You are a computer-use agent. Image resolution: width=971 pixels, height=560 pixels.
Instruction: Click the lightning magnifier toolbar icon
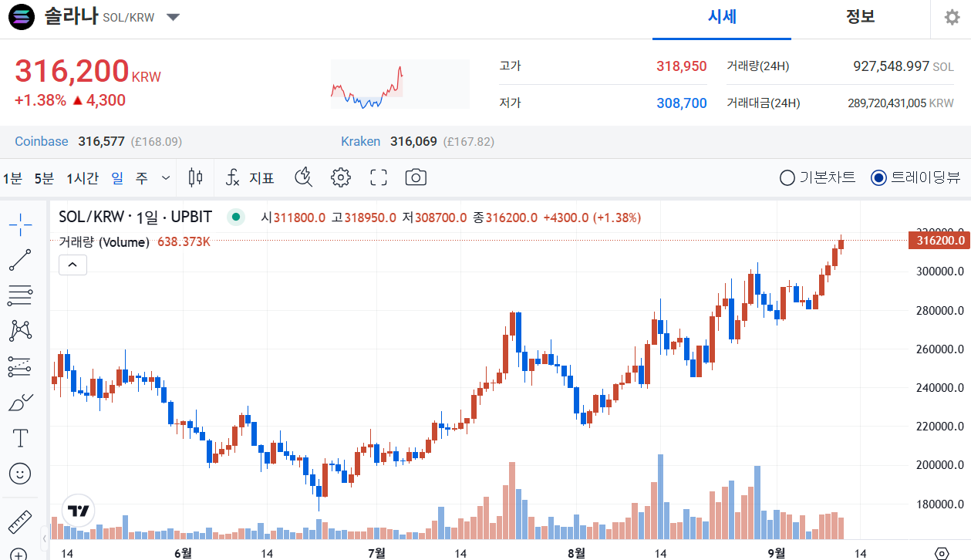304,178
